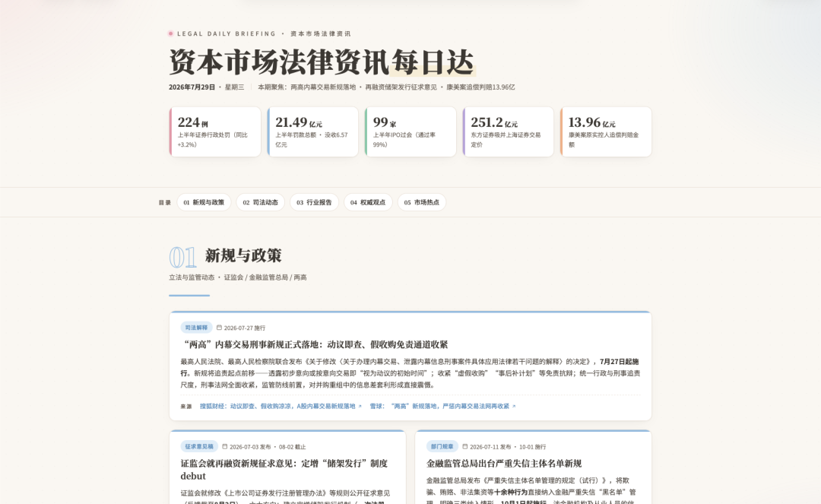Click external-link arrow after 搜狐财经 source
Image resolution: width=821 pixels, height=504 pixels.
pyautogui.click(x=360, y=406)
